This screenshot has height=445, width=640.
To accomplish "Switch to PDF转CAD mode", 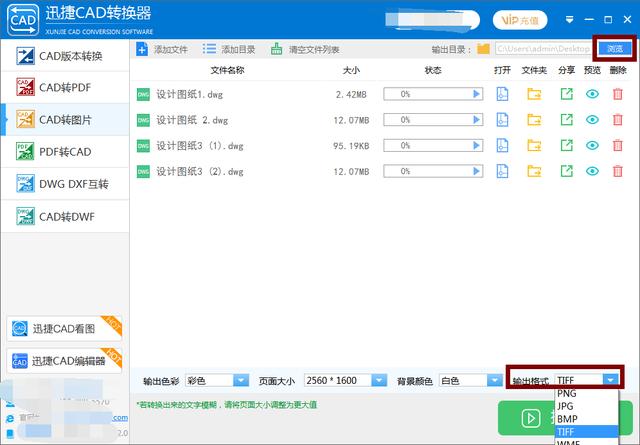I will pos(65,152).
